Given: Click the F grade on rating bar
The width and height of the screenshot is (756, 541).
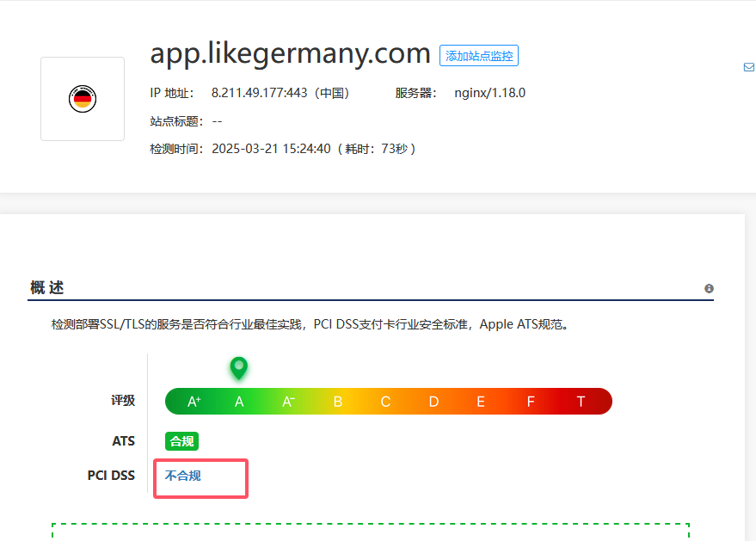Looking at the screenshot, I should coord(531,402).
